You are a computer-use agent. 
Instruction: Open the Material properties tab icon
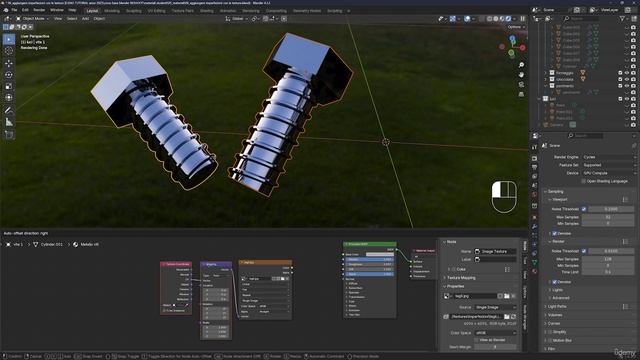click(534, 271)
